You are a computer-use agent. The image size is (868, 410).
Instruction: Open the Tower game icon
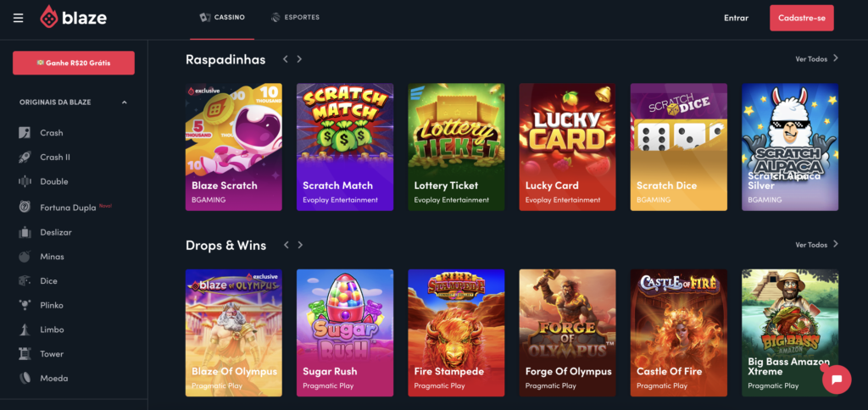click(x=25, y=353)
